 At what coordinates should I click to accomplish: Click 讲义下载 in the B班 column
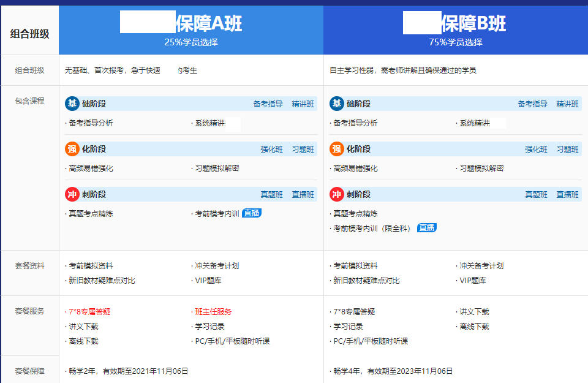(x=474, y=312)
